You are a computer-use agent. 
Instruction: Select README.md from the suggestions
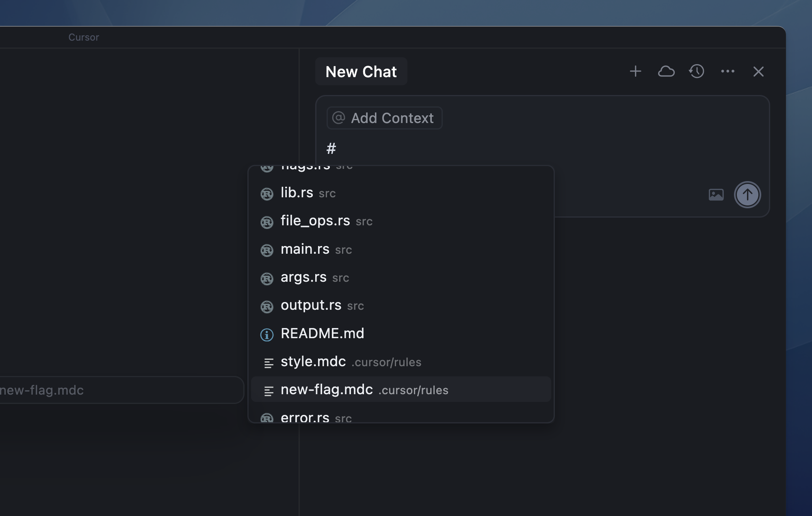401,334
